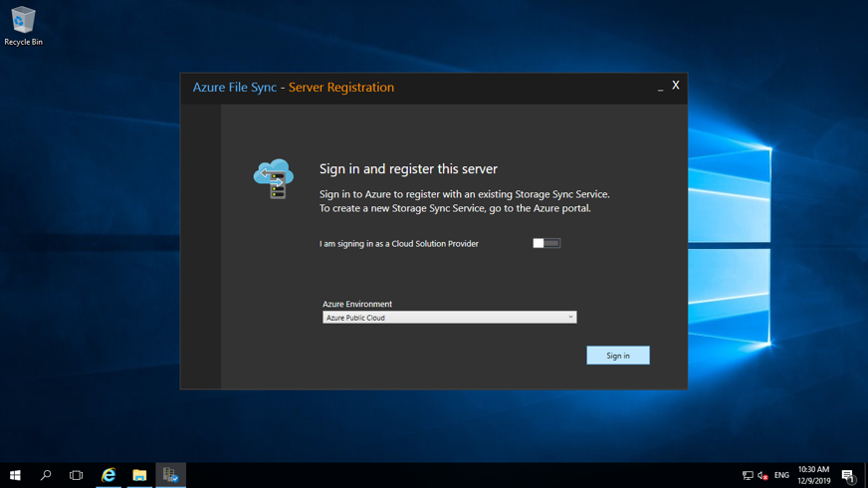868x488 pixels.
Task: Open the clock showing 10:30 AM
Action: (814, 475)
